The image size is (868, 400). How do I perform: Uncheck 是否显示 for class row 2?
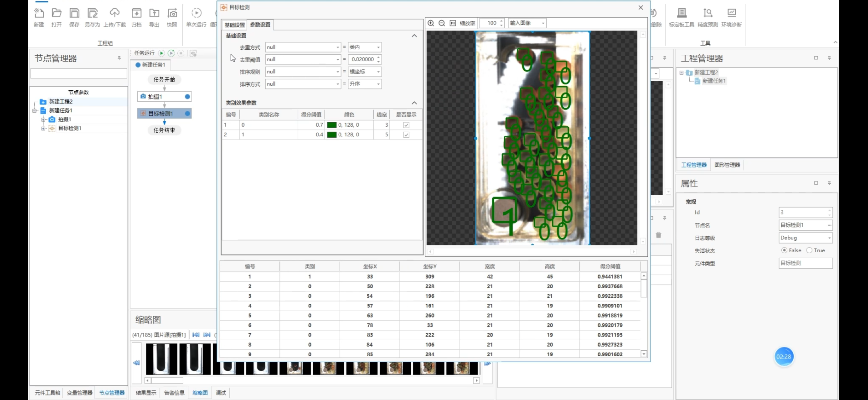(x=406, y=135)
